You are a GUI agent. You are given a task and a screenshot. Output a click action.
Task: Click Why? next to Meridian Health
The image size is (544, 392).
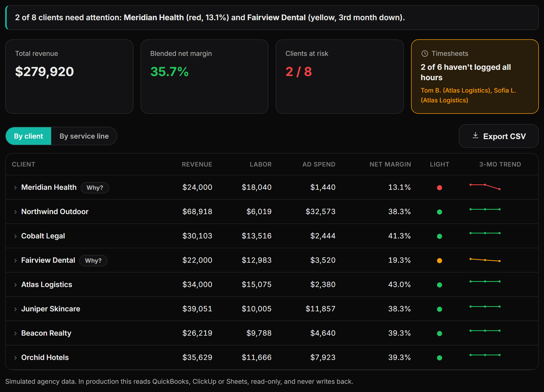pyautogui.click(x=95, y=187)
